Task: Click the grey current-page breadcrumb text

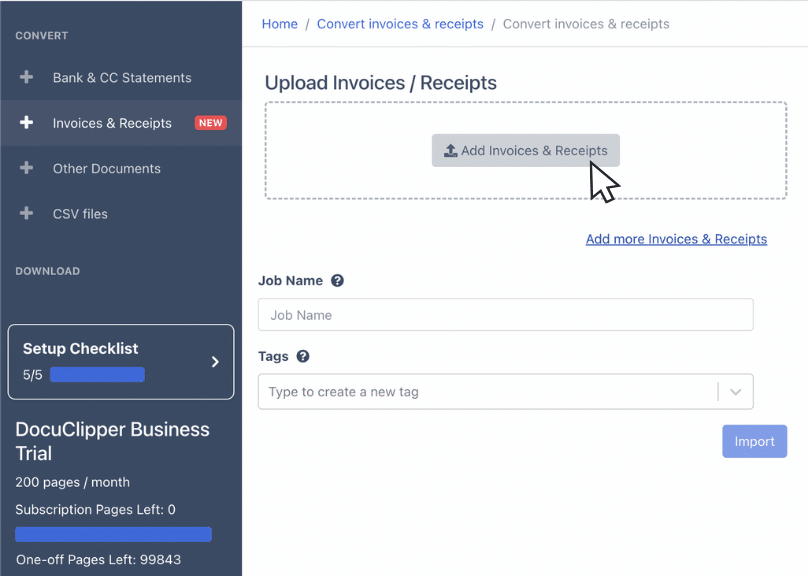Action: [586, 24]
